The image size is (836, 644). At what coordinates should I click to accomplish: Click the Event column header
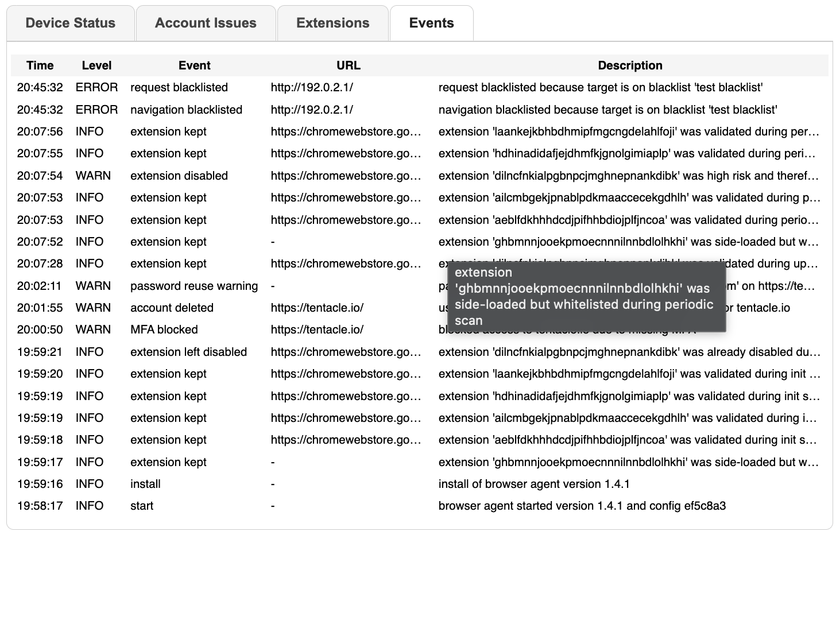click(x=194, y=65)
